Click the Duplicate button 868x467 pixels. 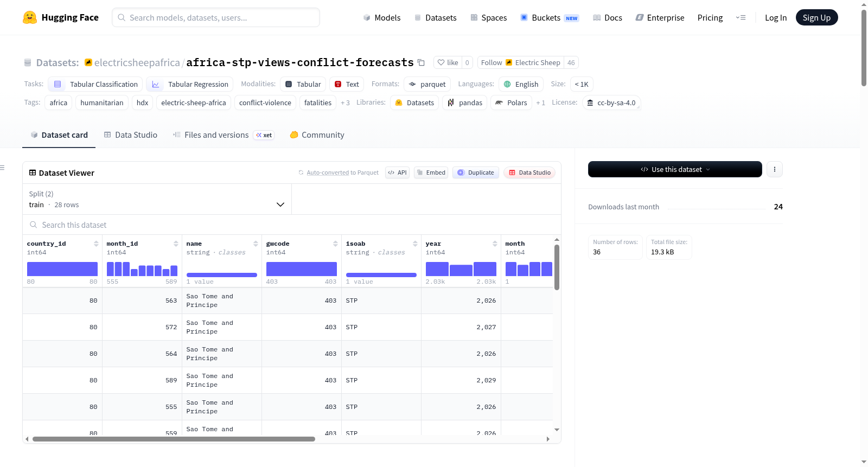point(476,172)
